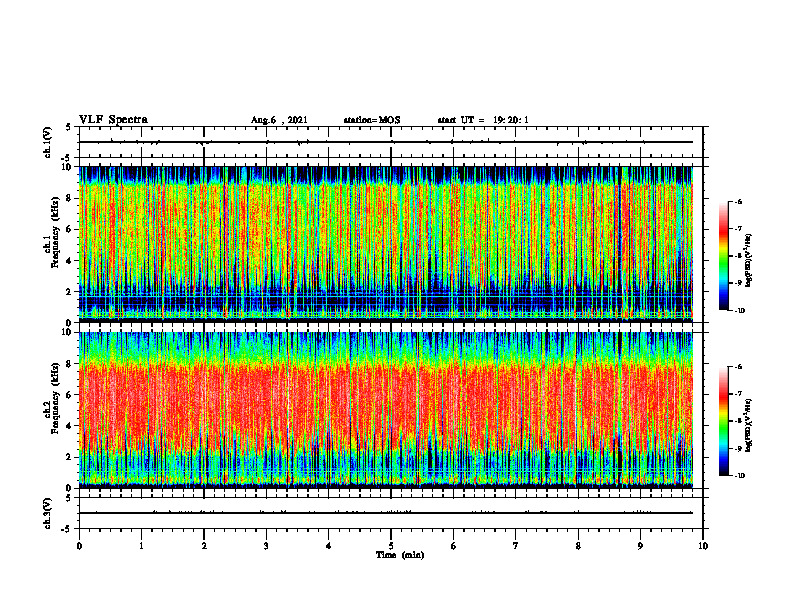Viewport: 792px width, 612px height.
Task: Click the "ch.1(V)" waveform axis label
Action: 48,142
